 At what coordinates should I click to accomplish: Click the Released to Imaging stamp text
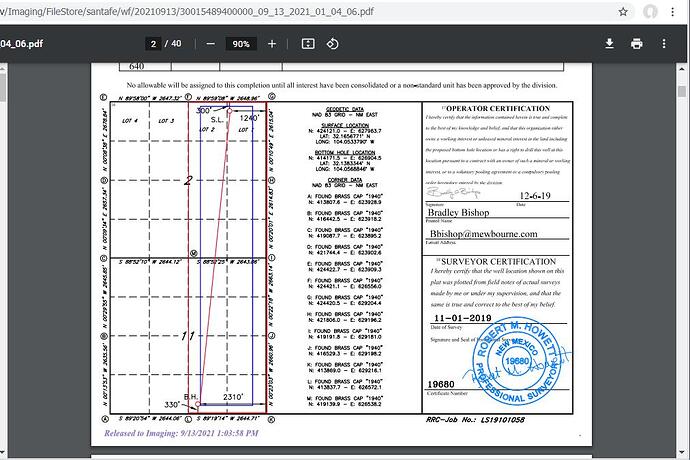point(181,433)
